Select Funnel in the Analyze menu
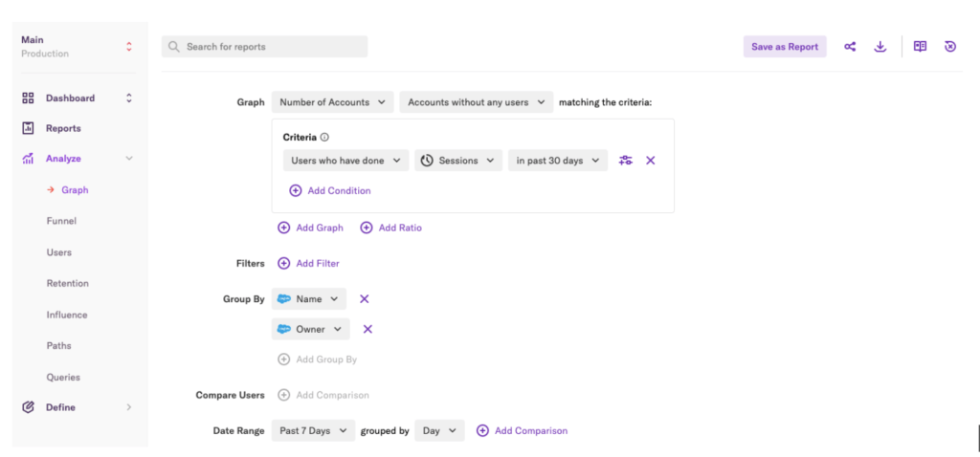Viewport: 980px width, 457px height. click(61, 221)
